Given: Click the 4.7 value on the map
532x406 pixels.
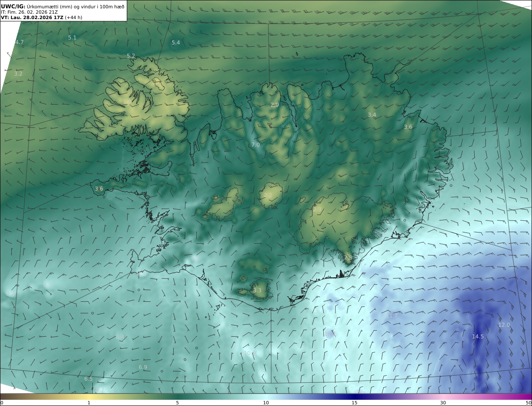Looking at the screenshot, I should tap(20, 42).
